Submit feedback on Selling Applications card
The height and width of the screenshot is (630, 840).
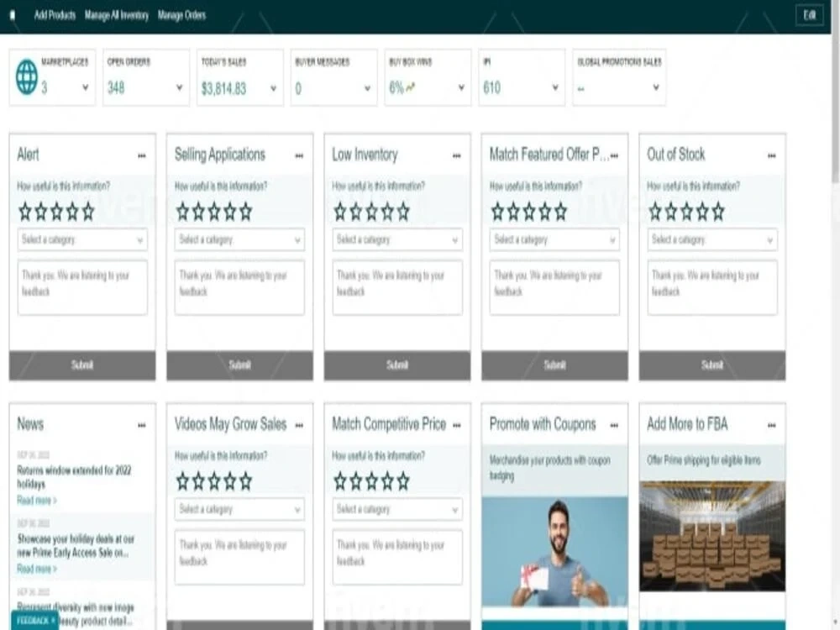(x=240, y=365)
